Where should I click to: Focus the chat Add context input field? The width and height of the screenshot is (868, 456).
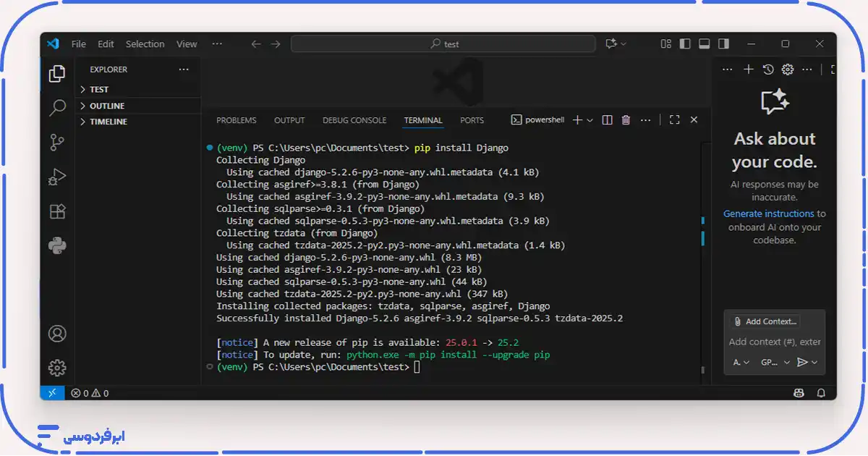[774, 342]
